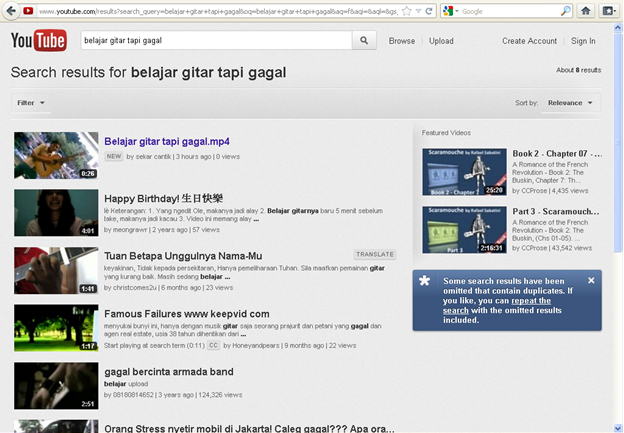Image resolution: width=624 pixels, height=433 pixels.
Task: Click the magnifier in Google search box
Action: pyautogui.click(x=565, y=11)
